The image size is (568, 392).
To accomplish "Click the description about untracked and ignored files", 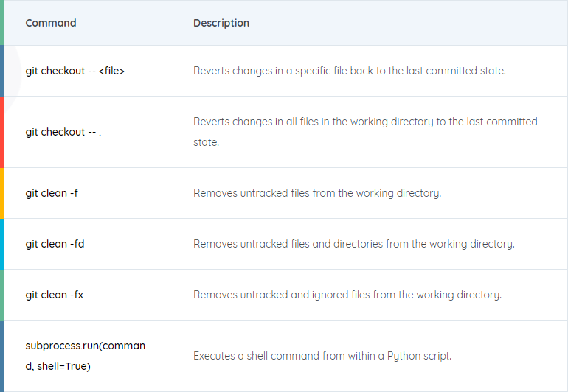I will [x=347, y=295].
